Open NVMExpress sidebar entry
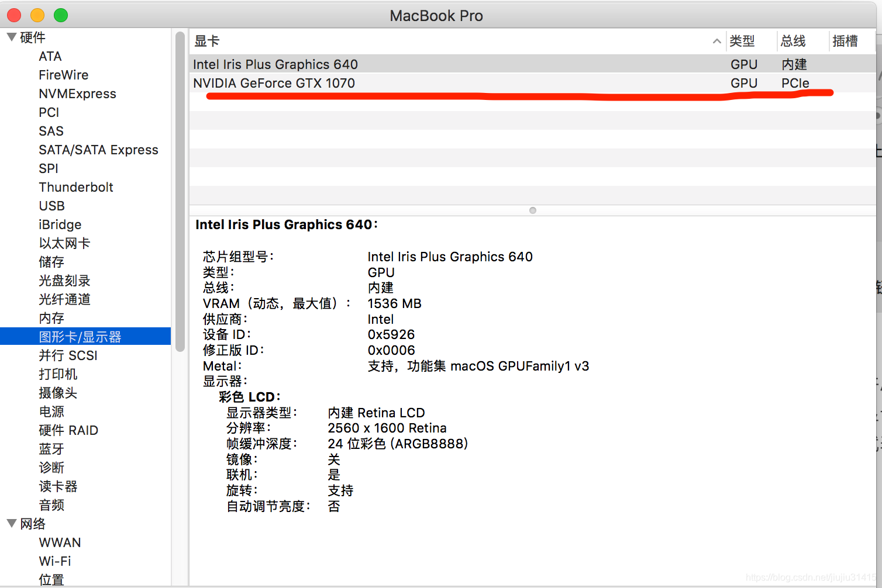The width and height of the screenshot is (882, 588). click(78, 94)
